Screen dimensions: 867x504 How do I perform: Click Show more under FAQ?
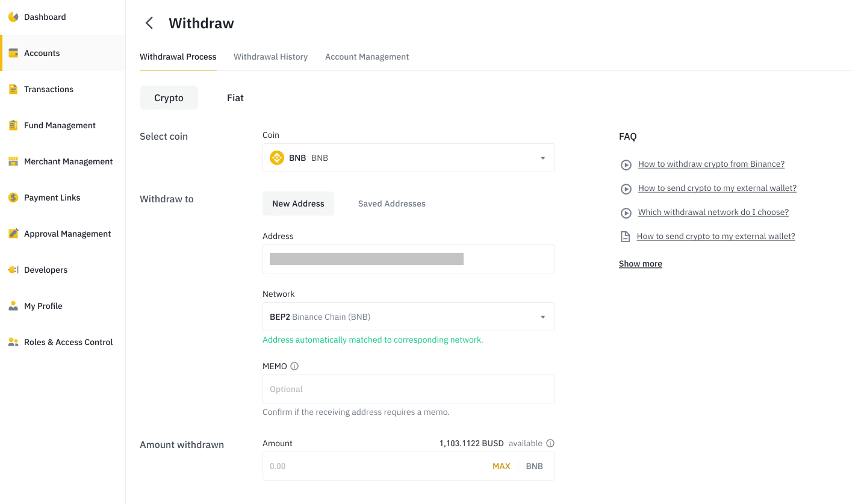point(641,264)
